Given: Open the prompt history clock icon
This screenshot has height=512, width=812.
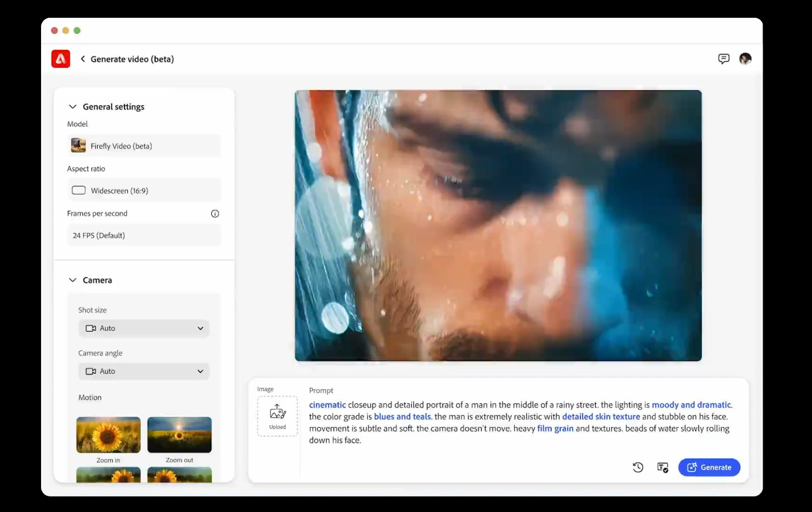Looking at the screenshot, I should click(638, 467).
